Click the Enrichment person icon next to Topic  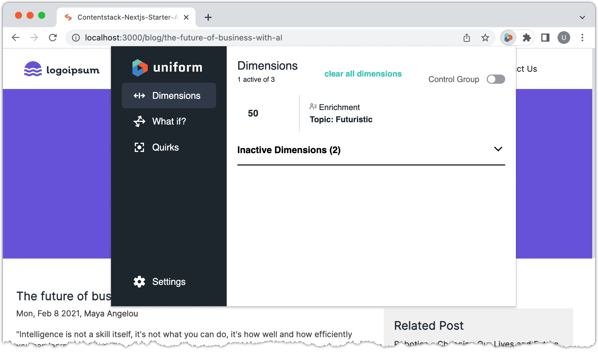[313, 106]
